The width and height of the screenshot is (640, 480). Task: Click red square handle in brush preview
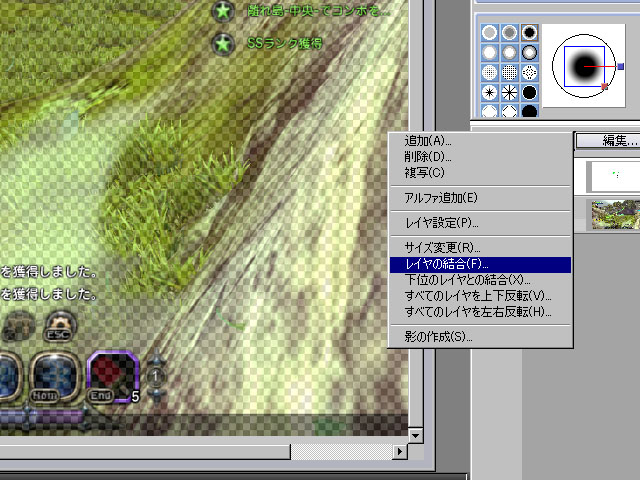click(x=604, y=86)
